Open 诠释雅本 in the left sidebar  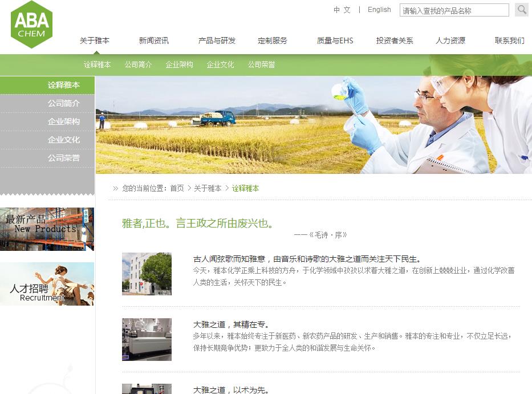click(47, 85)
